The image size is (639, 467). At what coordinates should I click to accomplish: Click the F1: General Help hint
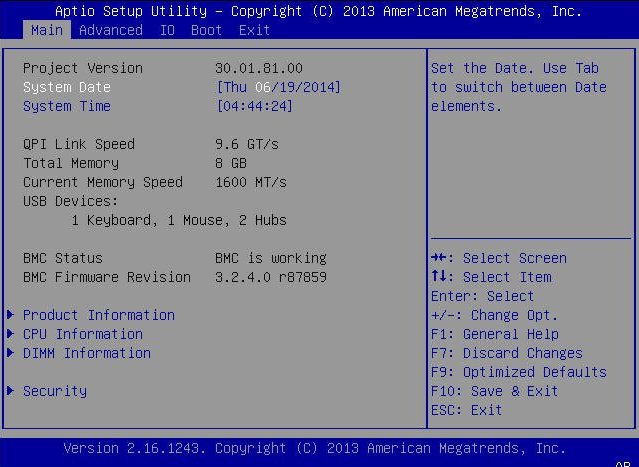tap(495, 334)
